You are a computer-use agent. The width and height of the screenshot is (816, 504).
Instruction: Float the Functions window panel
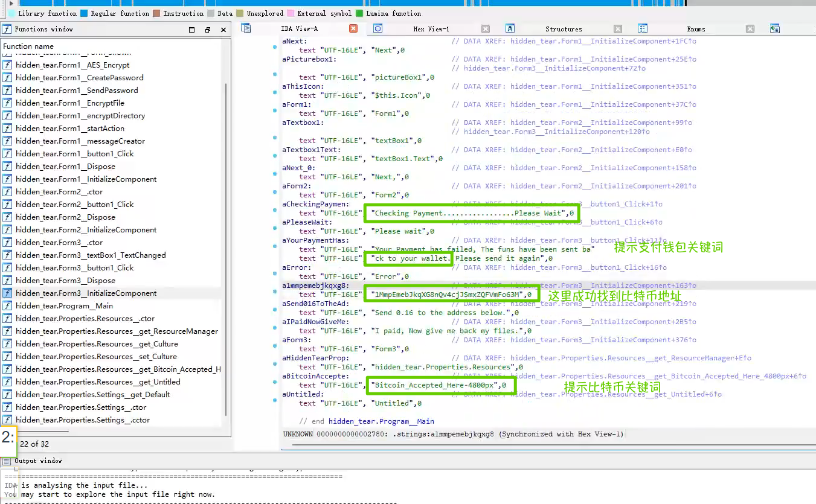pyautogui.click(x=208, y=30)
